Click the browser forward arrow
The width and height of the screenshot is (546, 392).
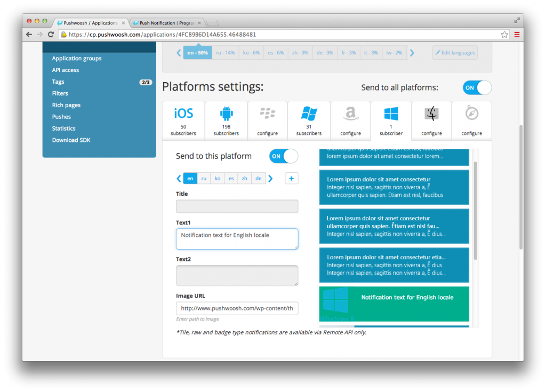(39, 35)
